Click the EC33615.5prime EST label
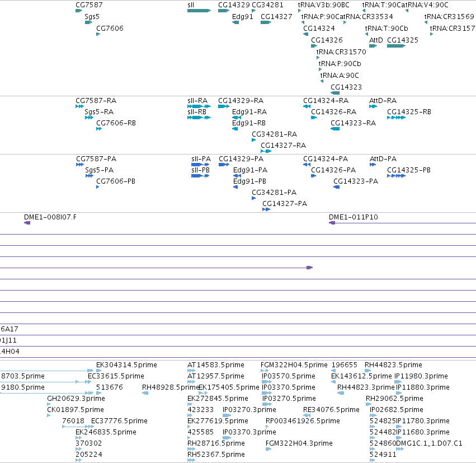This screenshot has width=476, height=463. tap(116, 376)
